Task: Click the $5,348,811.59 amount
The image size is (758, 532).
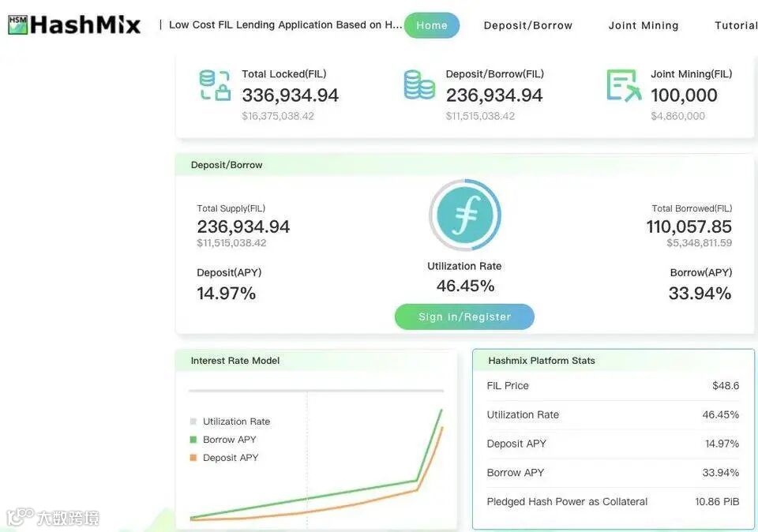Action: pos(699,242)
